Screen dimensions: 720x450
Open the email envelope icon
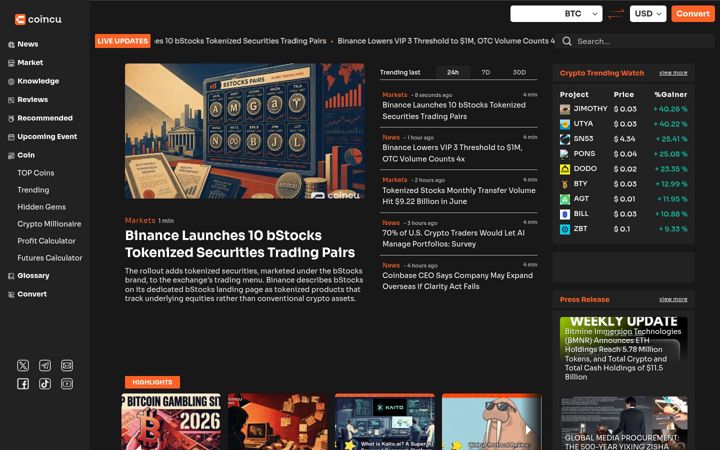[67, 366]
